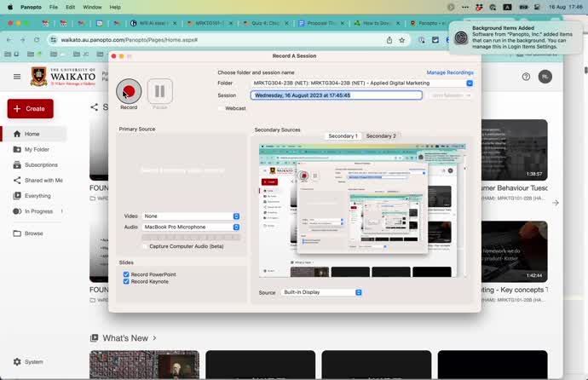588x380 pixels.
Task: Uncheck Record PowerPoint
Action: [x=126, y=274]
